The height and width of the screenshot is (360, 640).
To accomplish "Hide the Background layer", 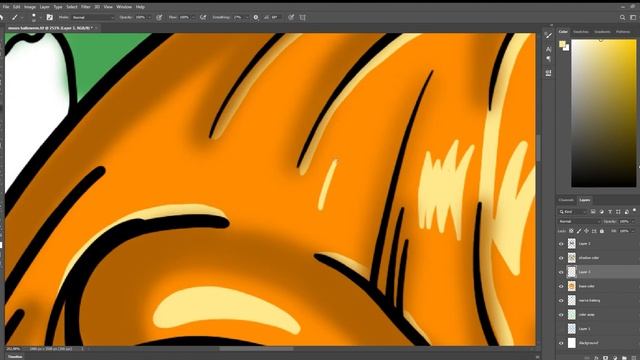I will (x=561, y=343).
